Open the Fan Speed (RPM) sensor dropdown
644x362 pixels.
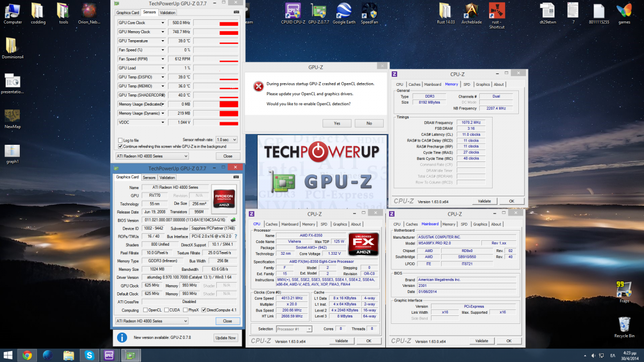pyautogui.click(x=163, y=59)
